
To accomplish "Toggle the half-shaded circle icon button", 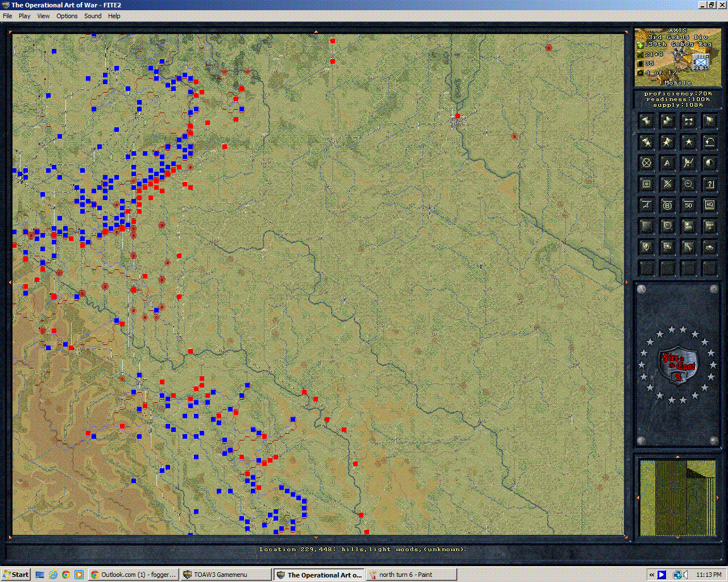I will pyautogui.click(x=709, y=163).
